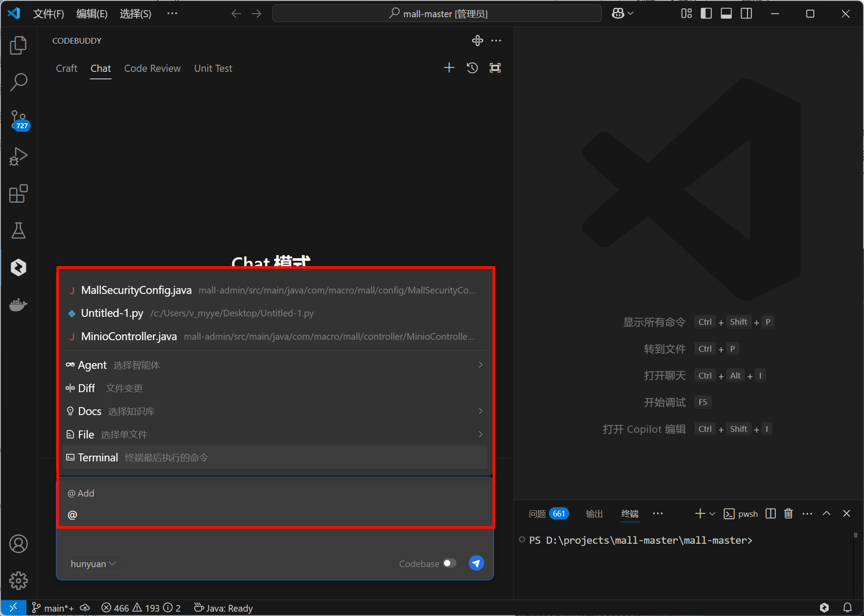Click the @ Add context button

81,493
